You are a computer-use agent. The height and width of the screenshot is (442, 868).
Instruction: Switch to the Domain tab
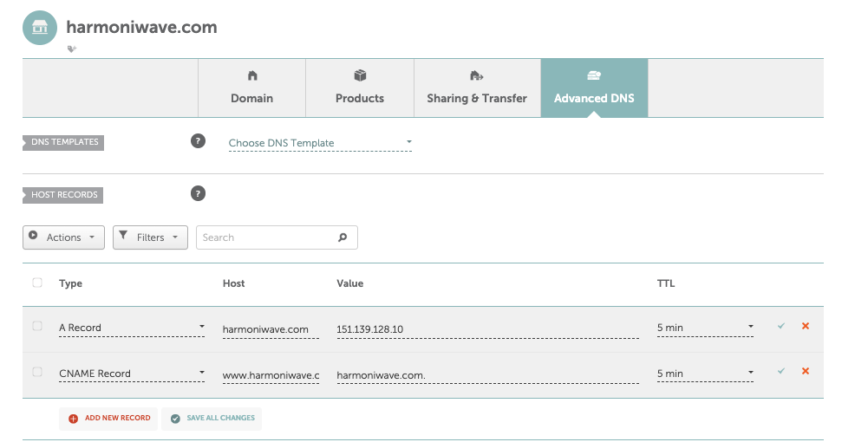coord(251,88)
